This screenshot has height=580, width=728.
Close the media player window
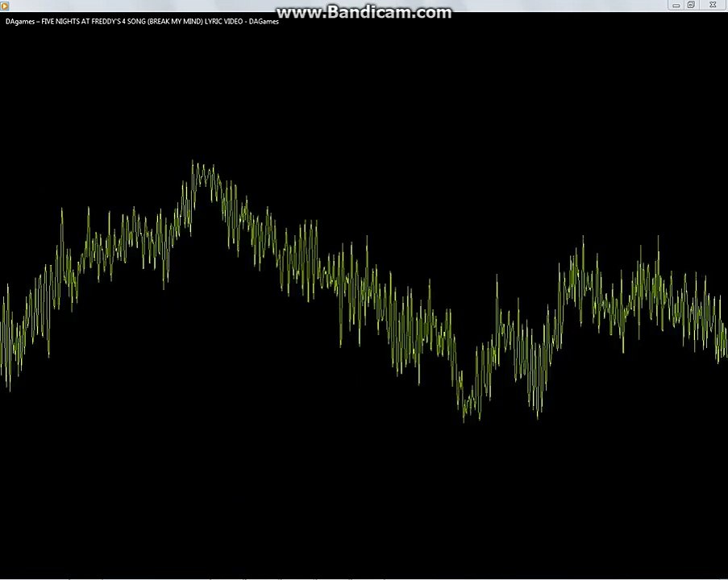713,5
